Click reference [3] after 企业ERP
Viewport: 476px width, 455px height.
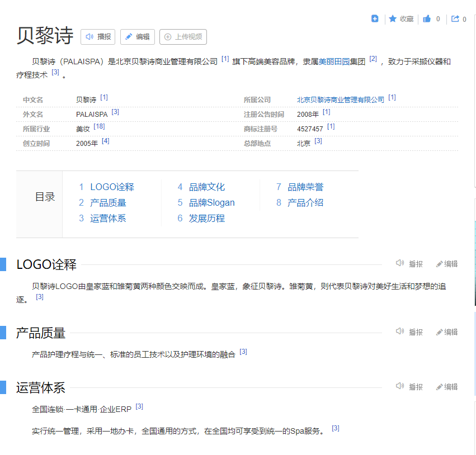click(x=139, y=406)
